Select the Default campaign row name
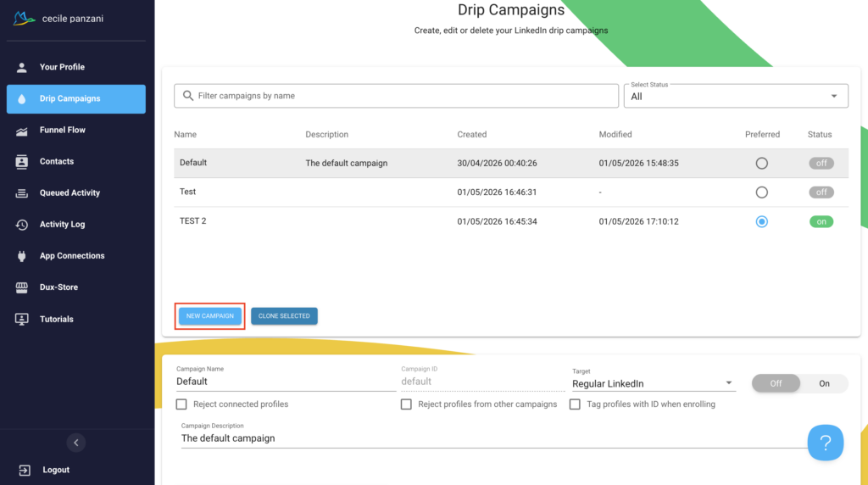The image size is (868, 485). 193,163
